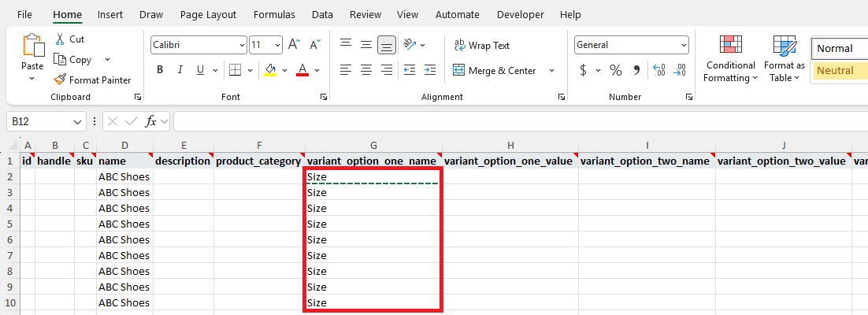Activate the Format Painter brush
The width and height of the screenshot is (868, 315).
[x=60, y=80]
